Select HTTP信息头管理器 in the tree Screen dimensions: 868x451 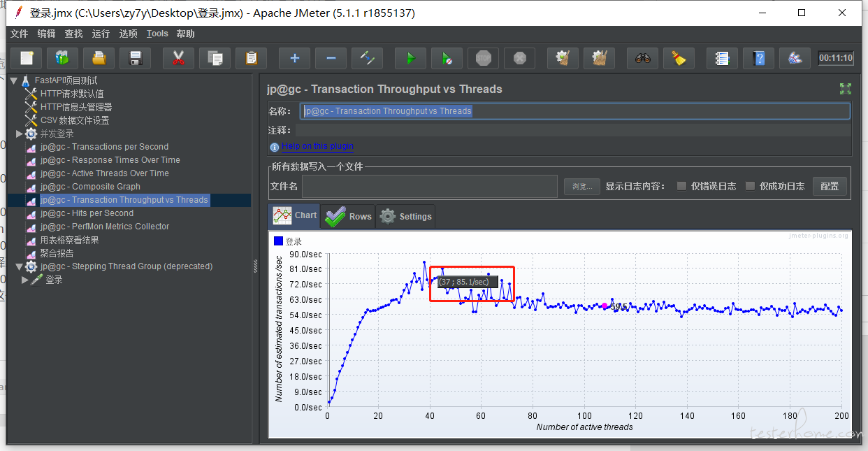click(76, 107)
